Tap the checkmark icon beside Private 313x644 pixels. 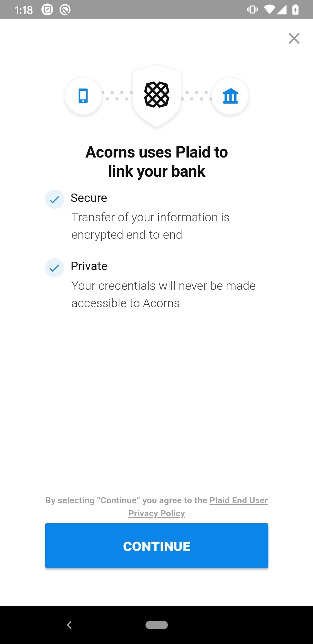point(54,268)
